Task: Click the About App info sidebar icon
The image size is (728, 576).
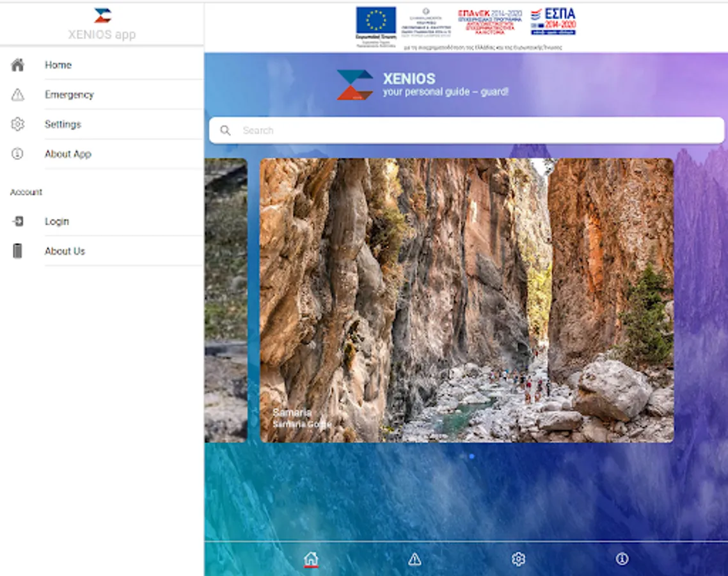Action: coord(18,154)
